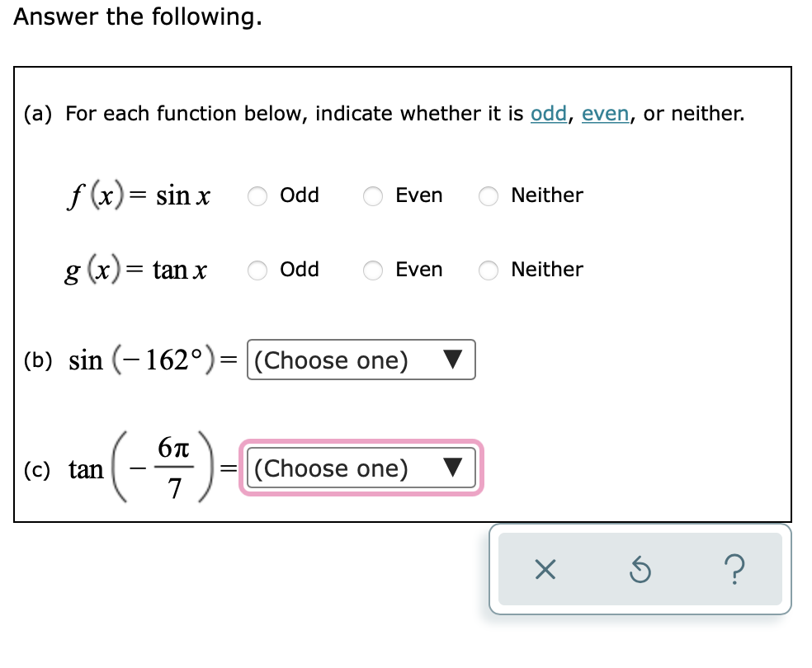Select Even for g(x) = tan x

[373, 270]
